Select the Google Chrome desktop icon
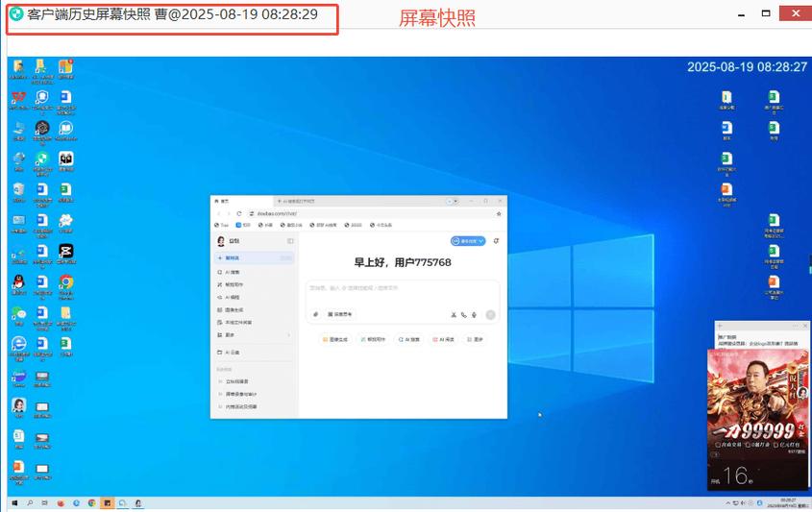Image resolution: width=812 pixels, height=512 pixels. (65, 286)
